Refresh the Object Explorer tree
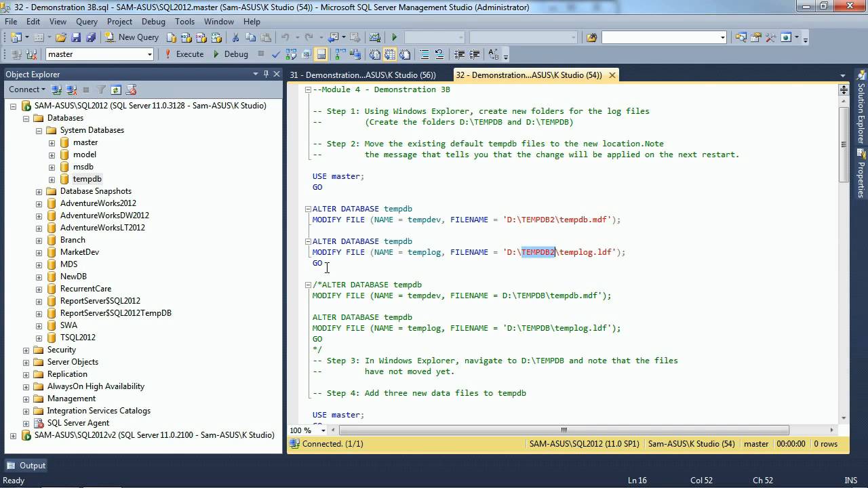Image resolution: width=868 pixels, height=488 pixels. point(116,89)
